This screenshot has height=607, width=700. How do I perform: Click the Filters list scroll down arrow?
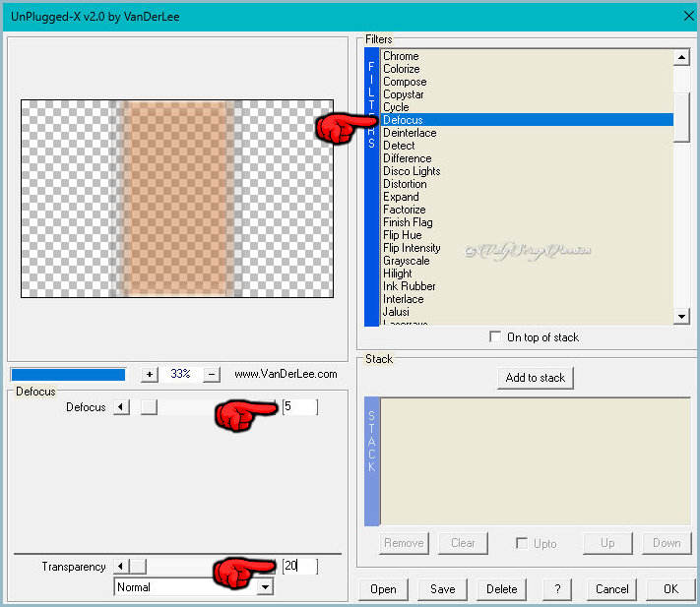pos(681,316)
